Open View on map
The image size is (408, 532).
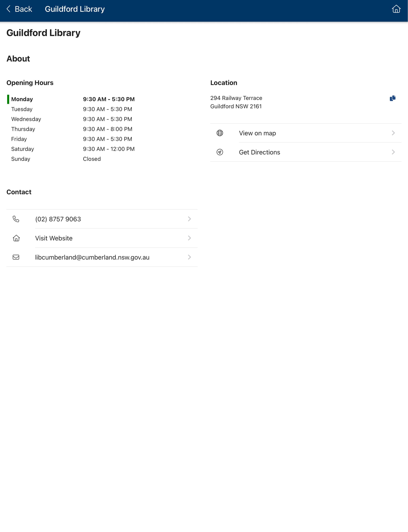(306, 133)
